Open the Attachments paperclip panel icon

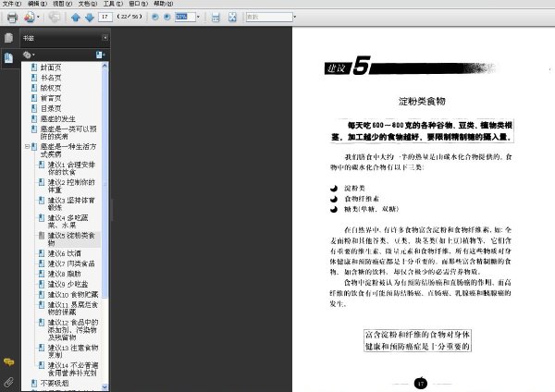click(9, 382)
